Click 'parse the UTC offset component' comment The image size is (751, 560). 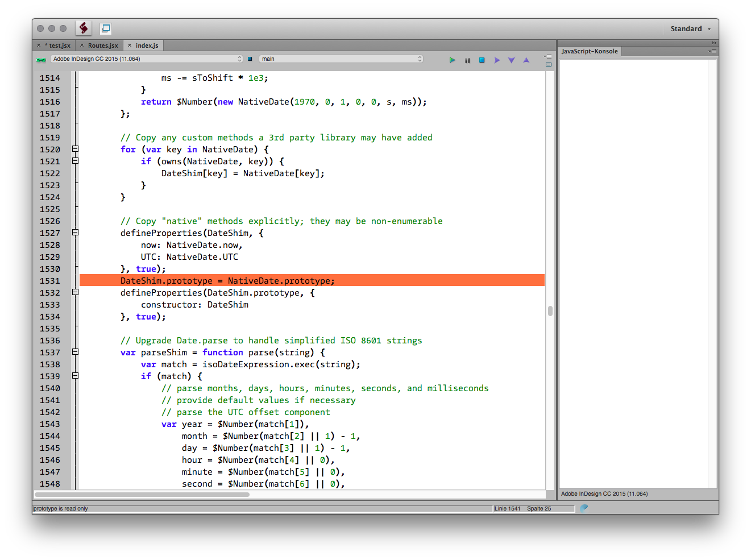coord(246,412)
